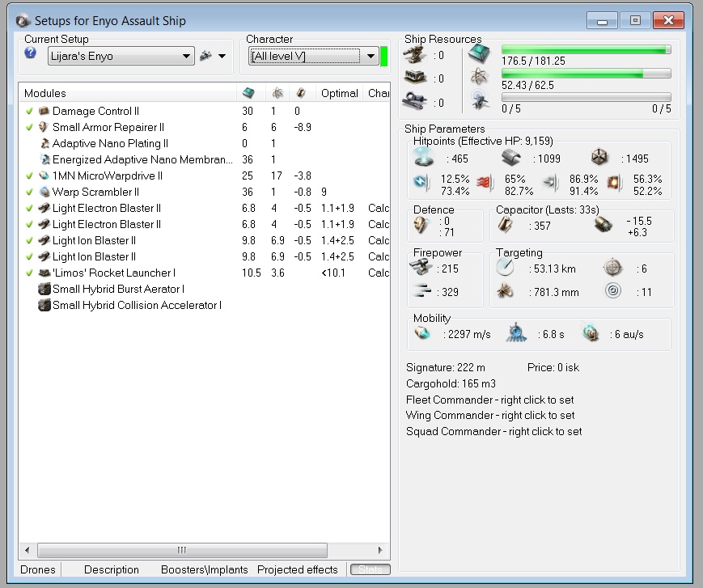
Task: Click Squad Commander - right click to set
Action: [x=494, y=431]
